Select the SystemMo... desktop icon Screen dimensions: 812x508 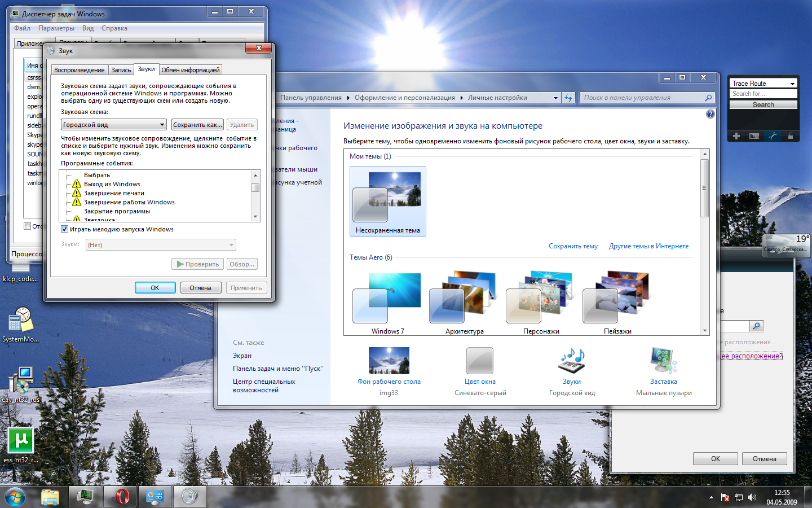coord(21,325)
